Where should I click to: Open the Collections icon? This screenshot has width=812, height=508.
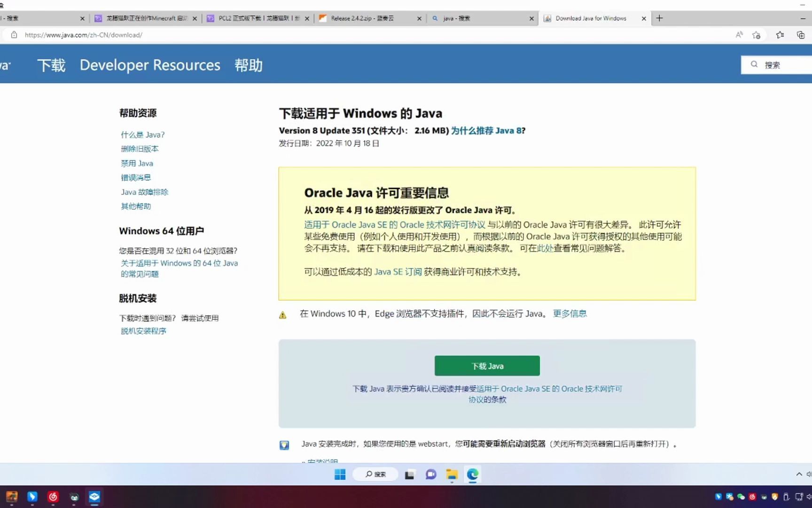tap(801, 35)
